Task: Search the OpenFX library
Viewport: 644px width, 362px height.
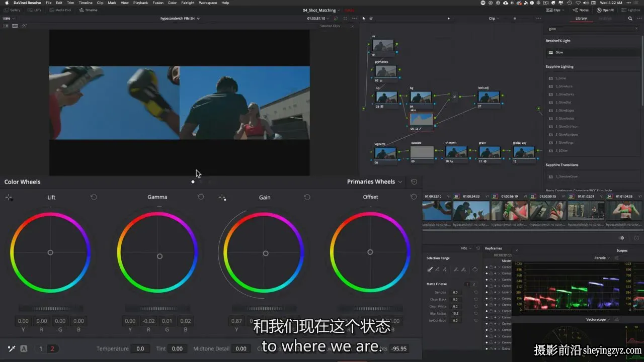Action: click(630, 19)
